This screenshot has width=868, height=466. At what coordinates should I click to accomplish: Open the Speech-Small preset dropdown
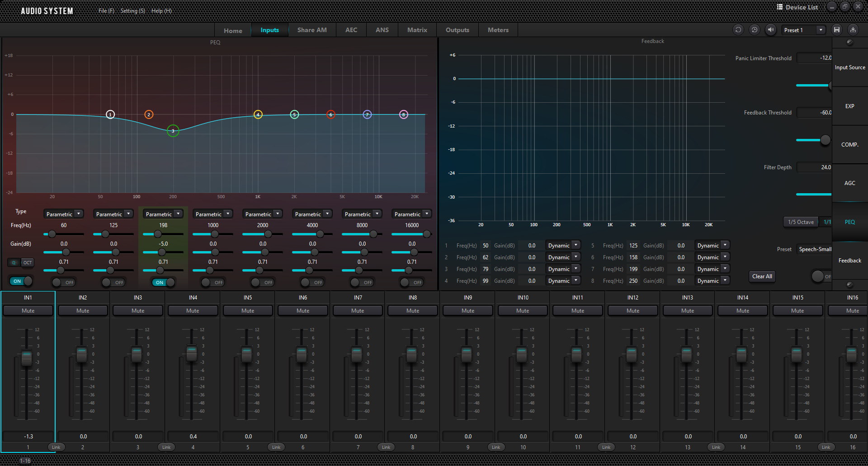[x=814, y=249]
